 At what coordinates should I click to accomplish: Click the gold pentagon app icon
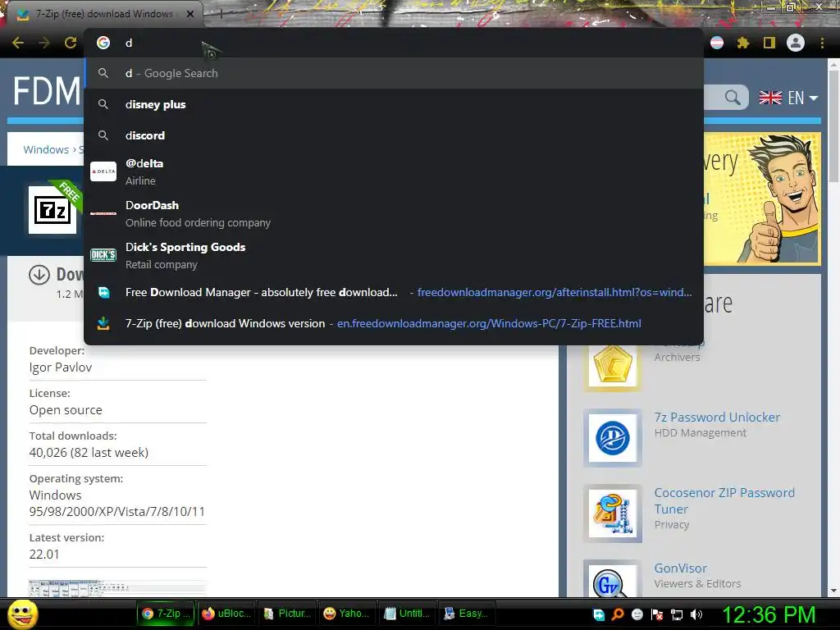612,364
